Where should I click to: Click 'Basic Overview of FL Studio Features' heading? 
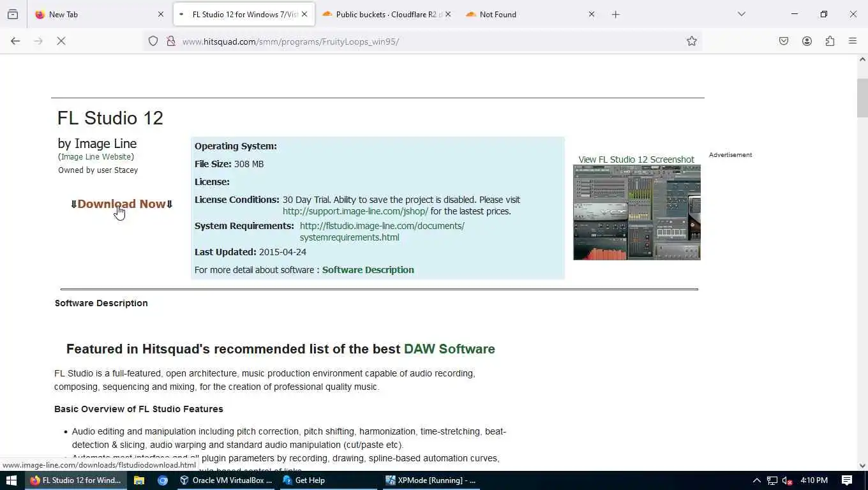click(138, 409)
